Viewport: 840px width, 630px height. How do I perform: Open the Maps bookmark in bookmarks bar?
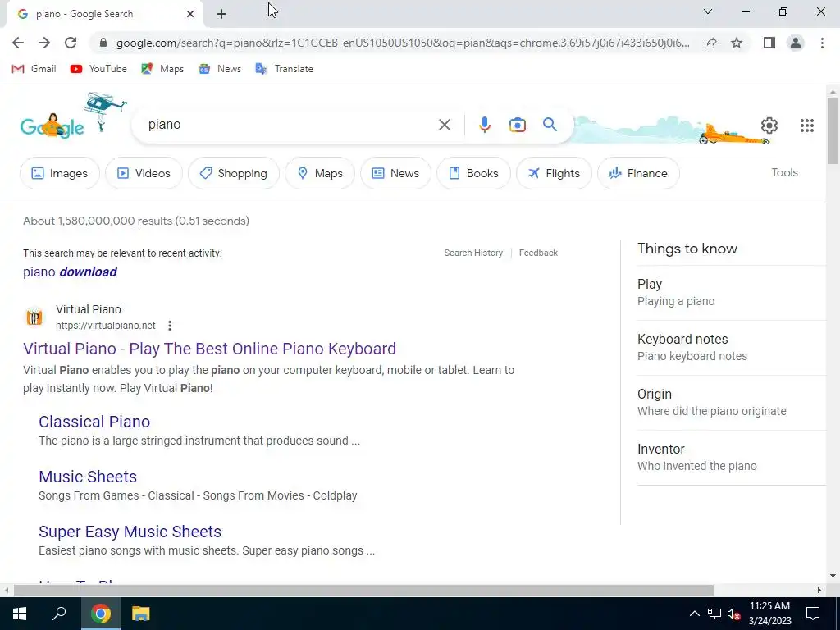point(162,69)
